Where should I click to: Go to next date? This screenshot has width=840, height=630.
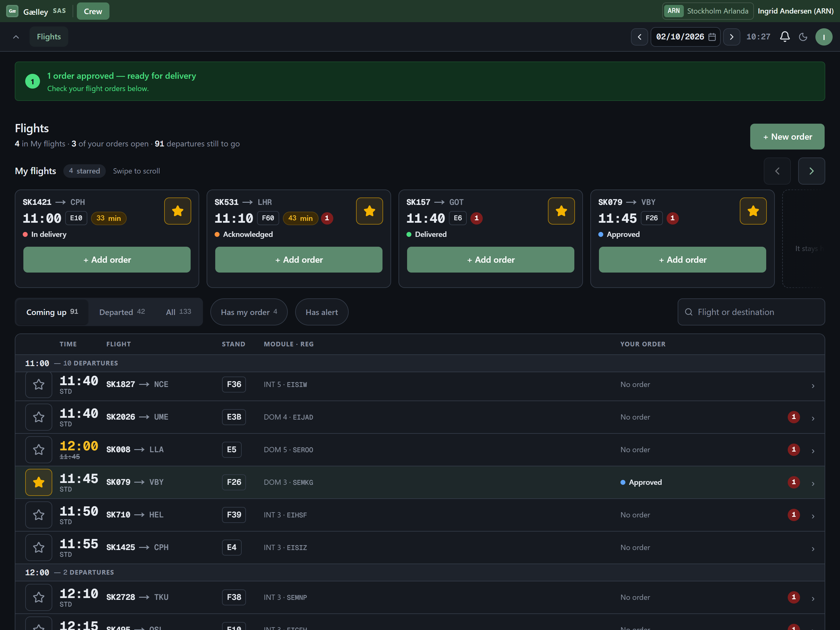click(x=731, y=37)
